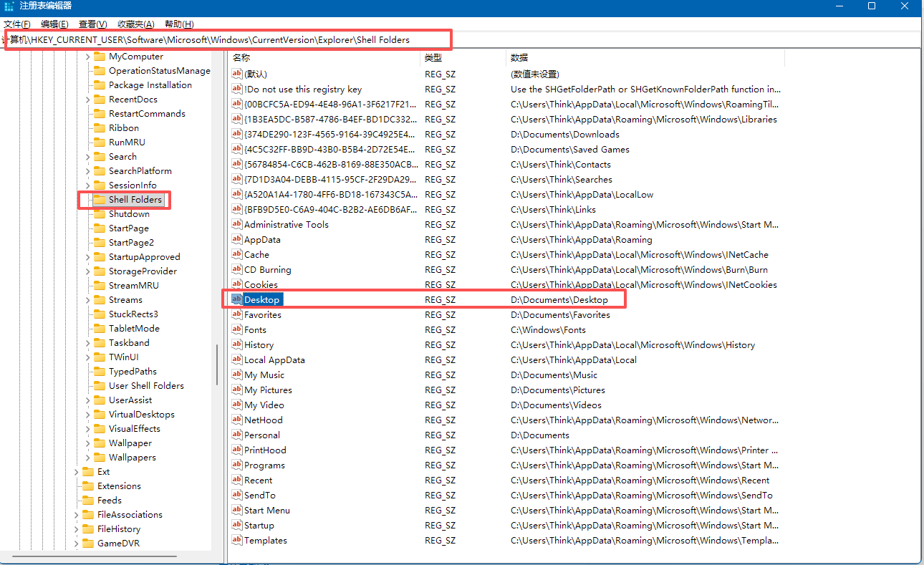Click the C:\Windows\Fonts data cell
Screen dimensions: 924x565
tap(548, 329)
